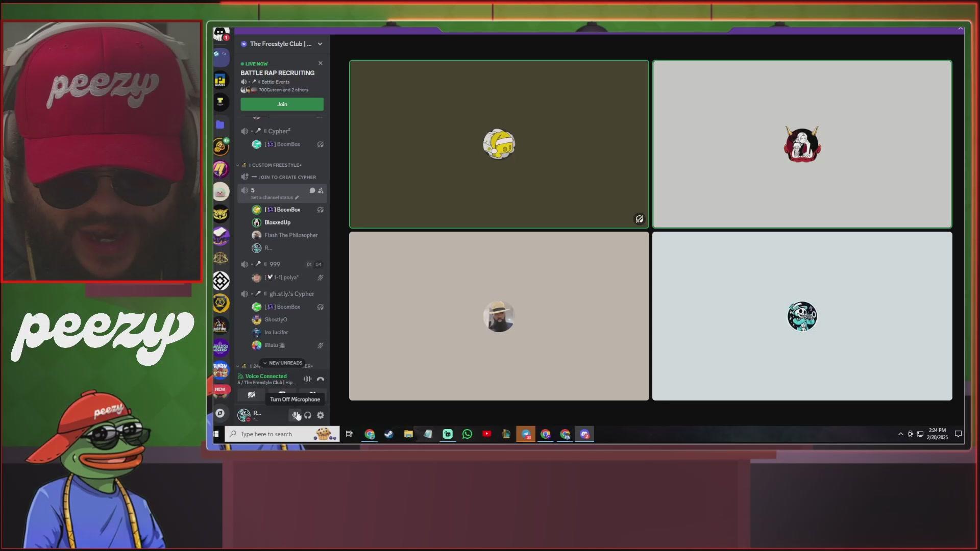The height and width of the screenshot is (551, 980).
Task: Open the server folder icon
Action: pyautogui.click(x=220, y=124)
